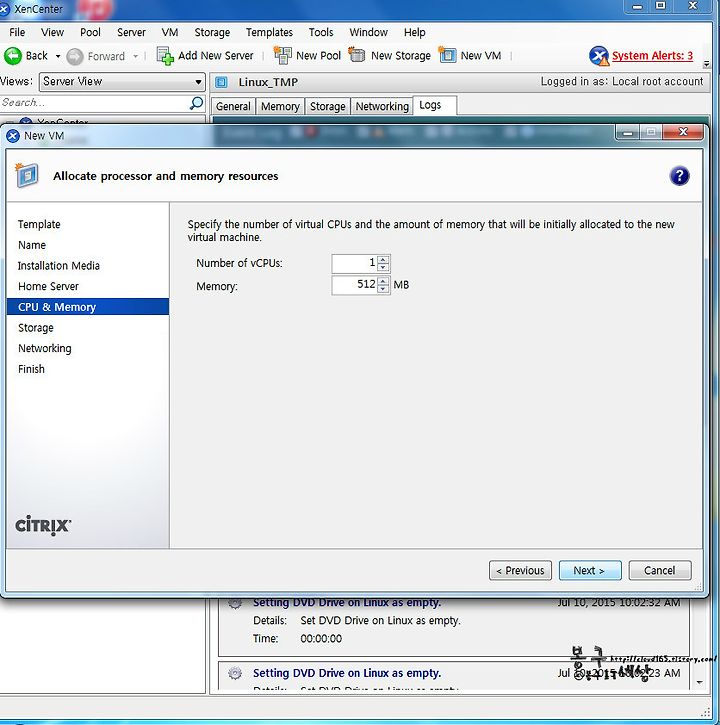The width and height of the screenshot is (720, 725).
Task: Click the Forward arrow icon
Action: pyautogui.click(x=74, y=56)
